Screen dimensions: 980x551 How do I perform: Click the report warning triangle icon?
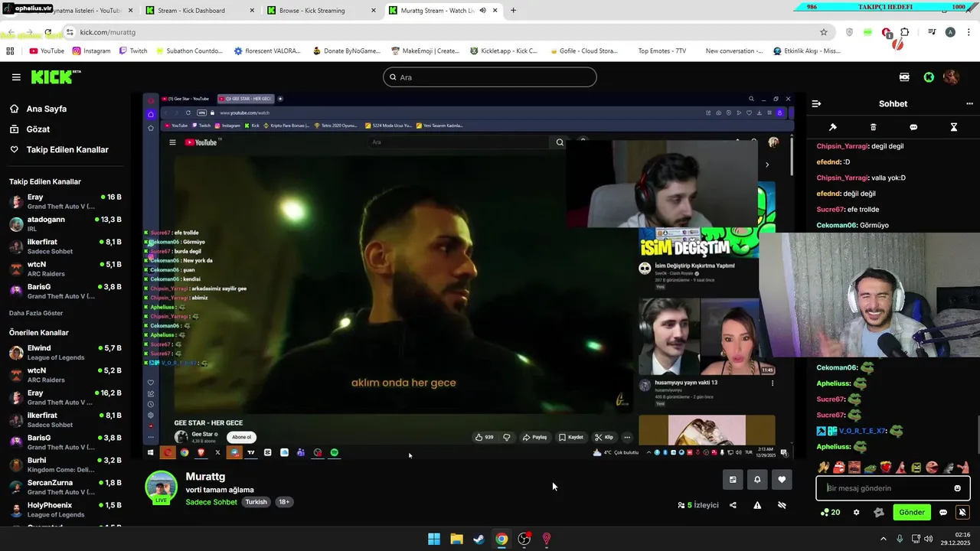[757, 505]
